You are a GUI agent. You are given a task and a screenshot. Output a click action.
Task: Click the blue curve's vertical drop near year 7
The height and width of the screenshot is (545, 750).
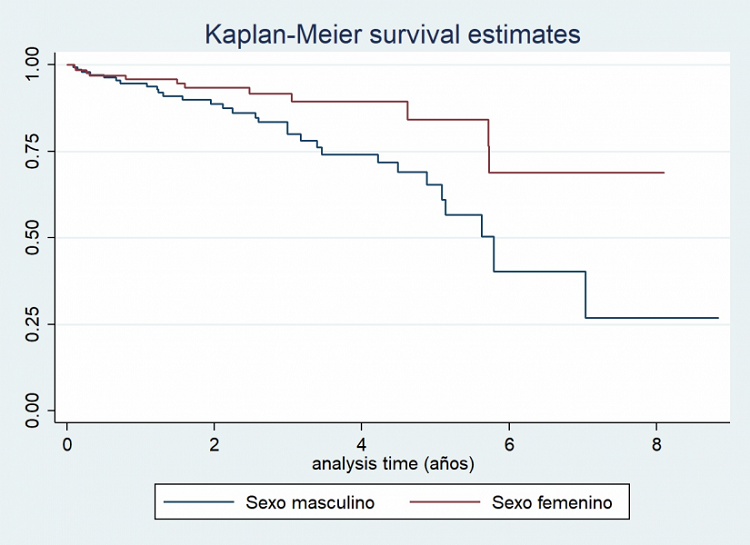[x=585, y=295]
